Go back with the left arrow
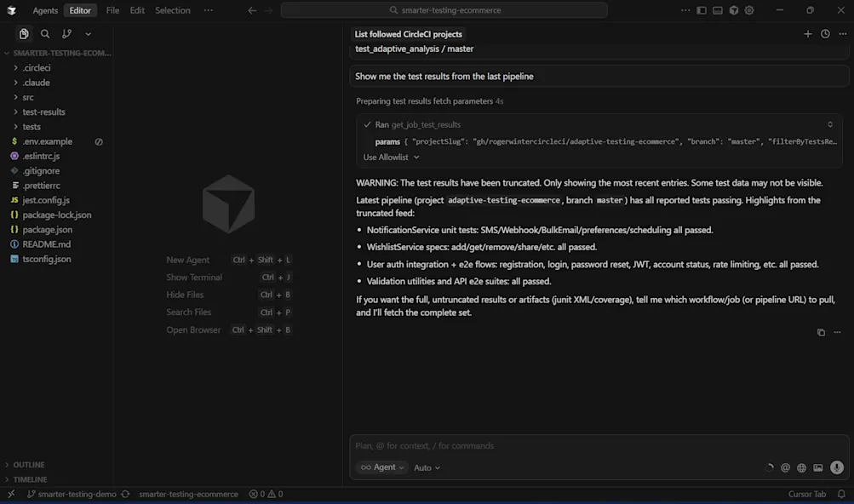854x504 pixels. coord(252,10)
